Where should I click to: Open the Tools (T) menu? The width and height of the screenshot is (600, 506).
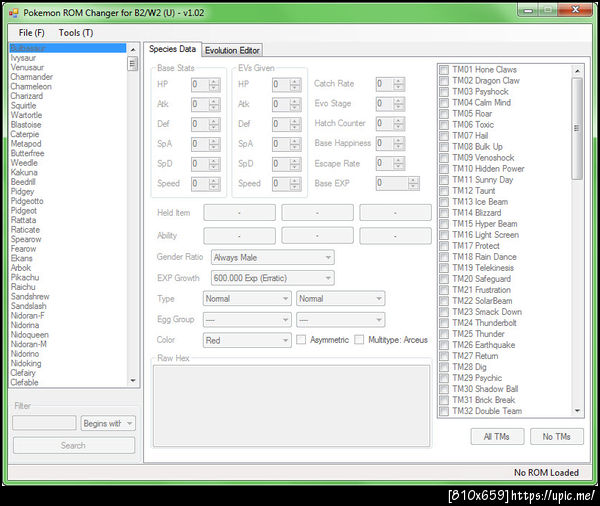[76, 33]
